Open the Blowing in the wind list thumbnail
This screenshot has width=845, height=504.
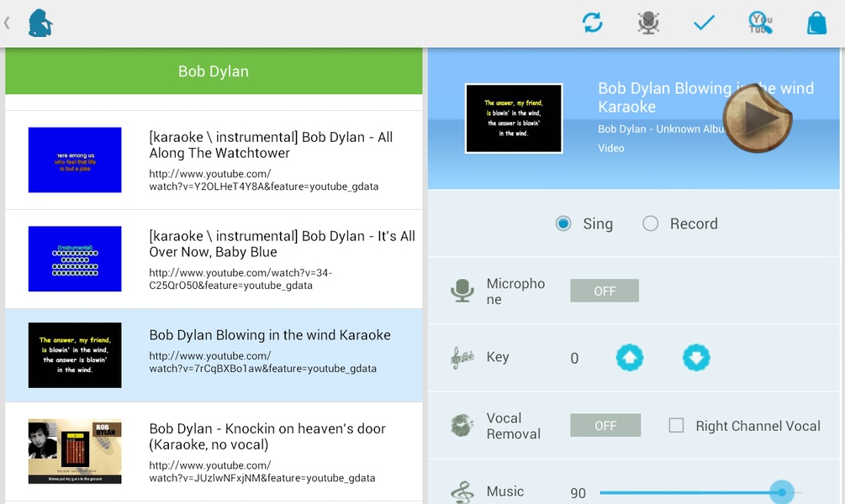75,355
